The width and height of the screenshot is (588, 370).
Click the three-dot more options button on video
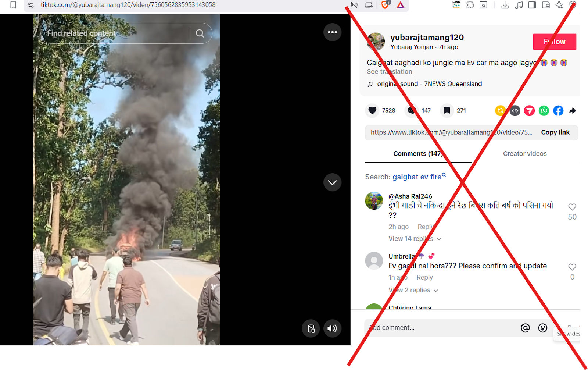[332, 32]
